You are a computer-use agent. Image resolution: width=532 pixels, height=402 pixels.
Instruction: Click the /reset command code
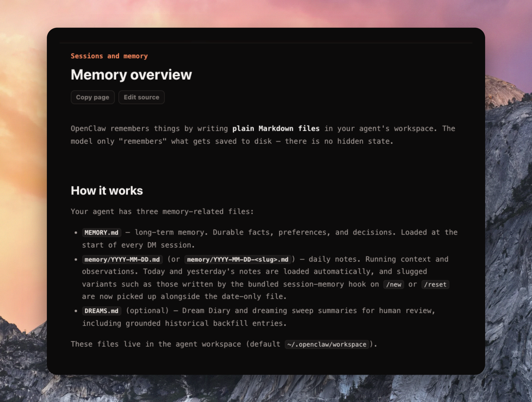pos(435,284)
